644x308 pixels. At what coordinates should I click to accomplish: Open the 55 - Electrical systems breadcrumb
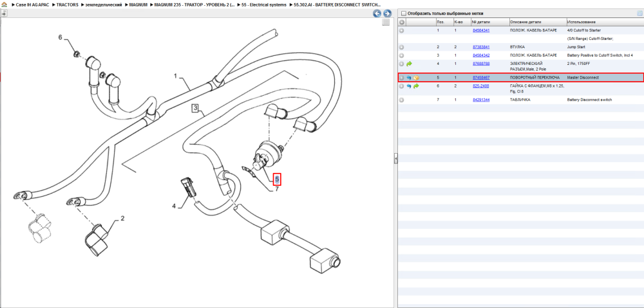point(264,5)
